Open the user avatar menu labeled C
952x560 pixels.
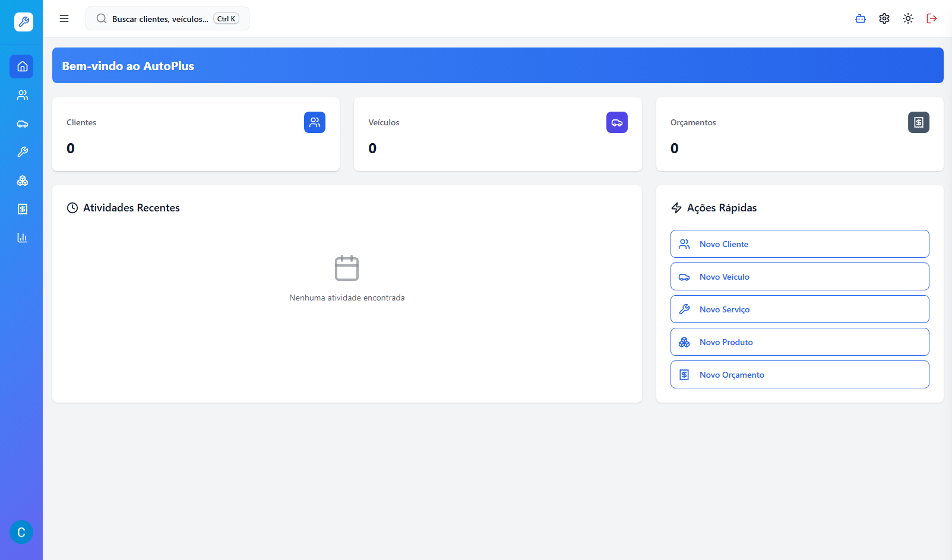pyautogui.click(x=21, y=532)
